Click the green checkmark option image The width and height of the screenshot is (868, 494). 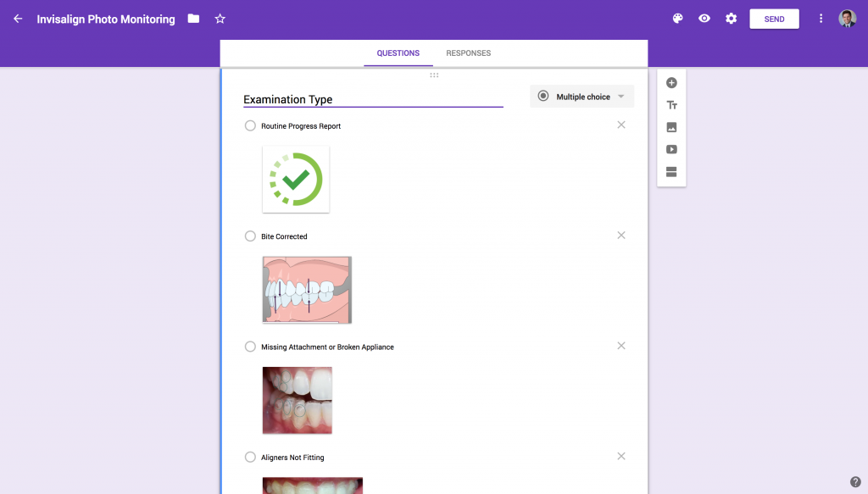click(296, 180)
